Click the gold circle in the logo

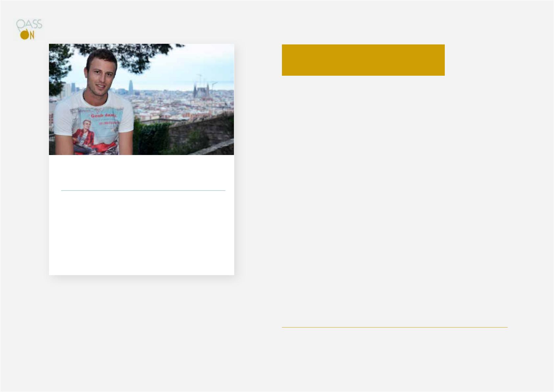(x=24, y=35)
